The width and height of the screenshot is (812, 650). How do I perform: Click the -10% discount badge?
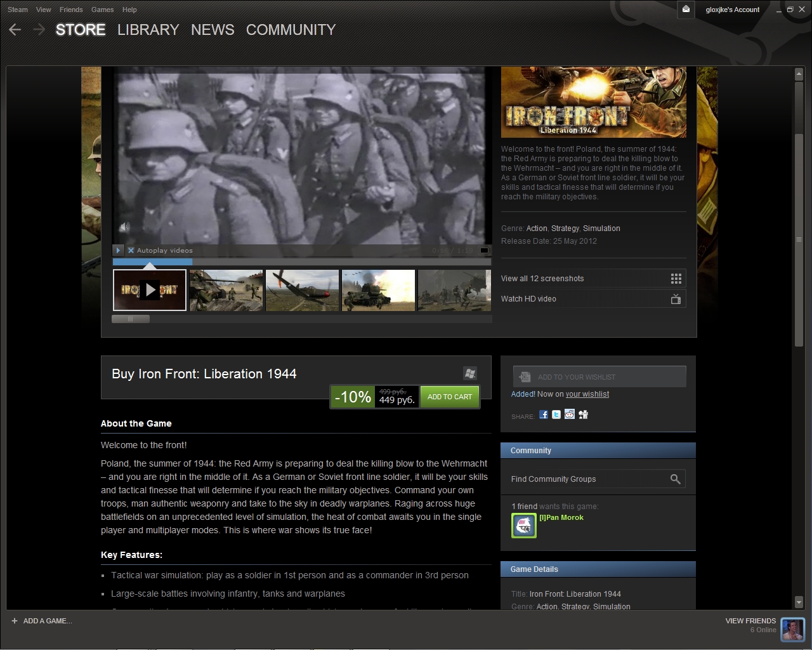pos(353,397)
